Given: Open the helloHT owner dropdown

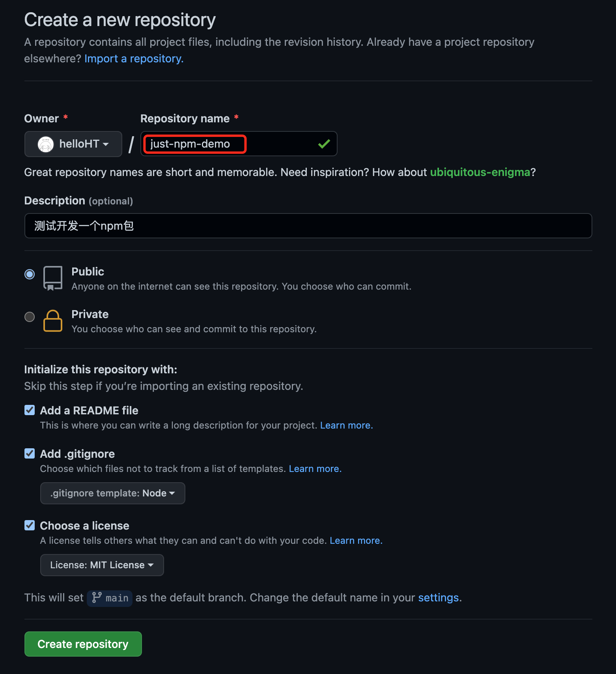Looking at the screenshot, I should [x=73, y=144].
